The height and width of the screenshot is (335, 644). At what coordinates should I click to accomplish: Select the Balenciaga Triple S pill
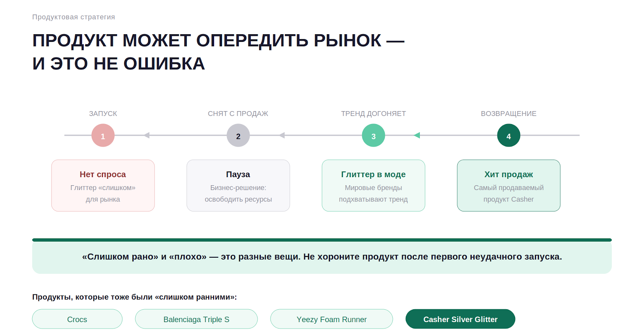(x=196, y=319)
